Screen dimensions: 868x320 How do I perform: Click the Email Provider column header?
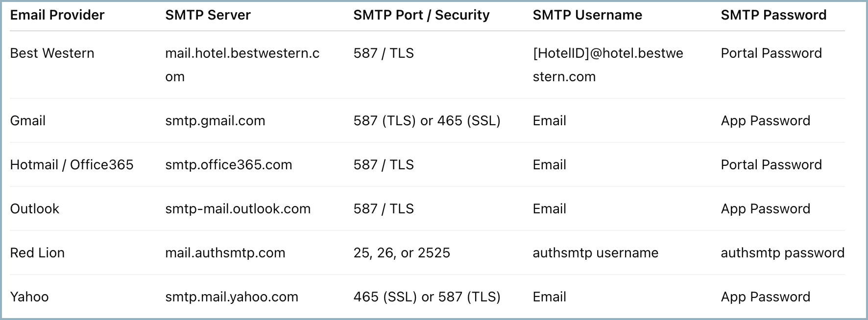pos(57,15)
